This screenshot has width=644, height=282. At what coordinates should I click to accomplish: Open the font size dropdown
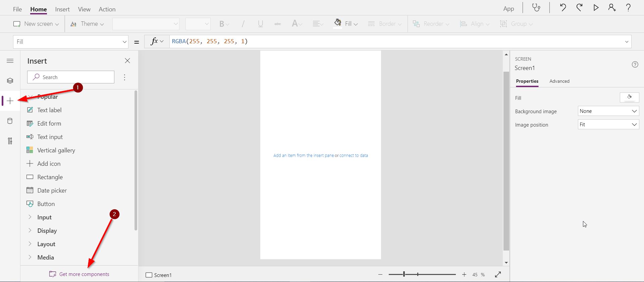(198, 24)
